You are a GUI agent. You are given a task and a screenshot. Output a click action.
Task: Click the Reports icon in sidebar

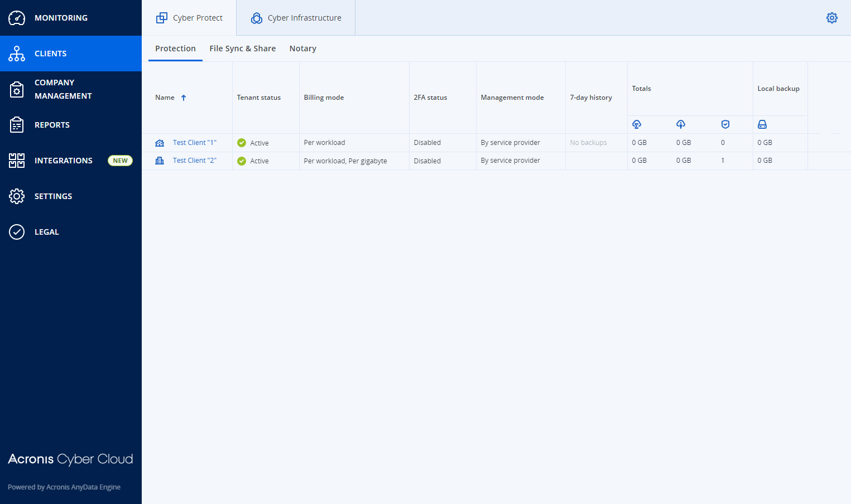(17, 125)
